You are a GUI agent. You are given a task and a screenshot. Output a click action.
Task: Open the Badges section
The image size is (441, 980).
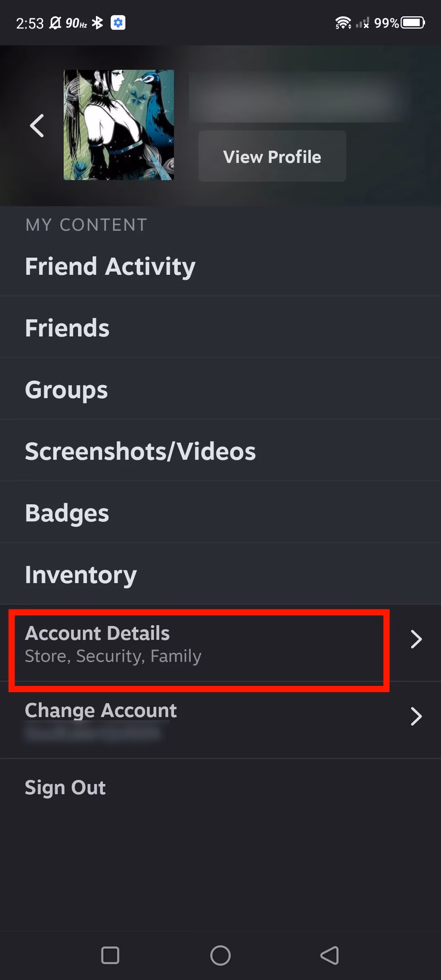(67, 512)
